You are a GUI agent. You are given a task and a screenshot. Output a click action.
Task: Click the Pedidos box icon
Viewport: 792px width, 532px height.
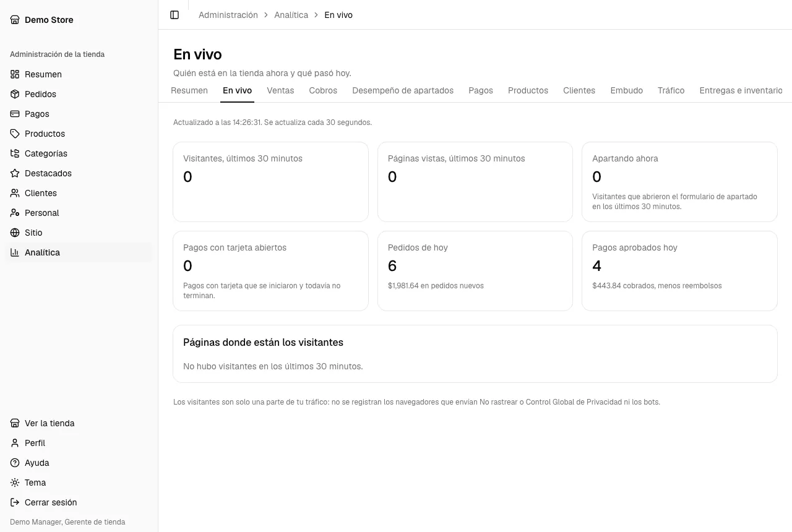(15, 94)
